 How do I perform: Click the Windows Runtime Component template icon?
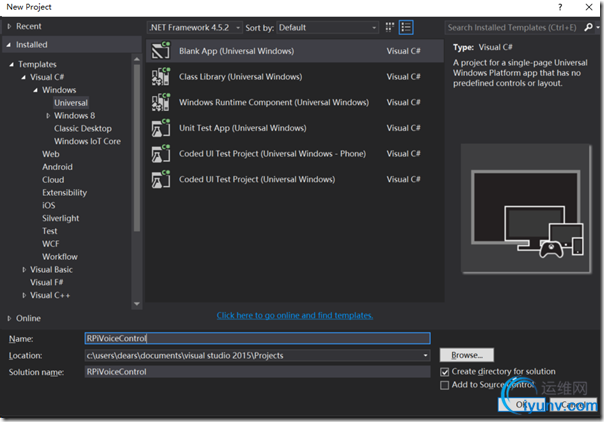tap(161, 102)
